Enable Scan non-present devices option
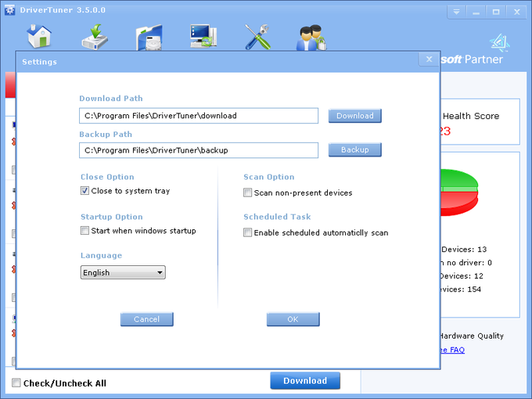532x399 pixels. point(248,192)
